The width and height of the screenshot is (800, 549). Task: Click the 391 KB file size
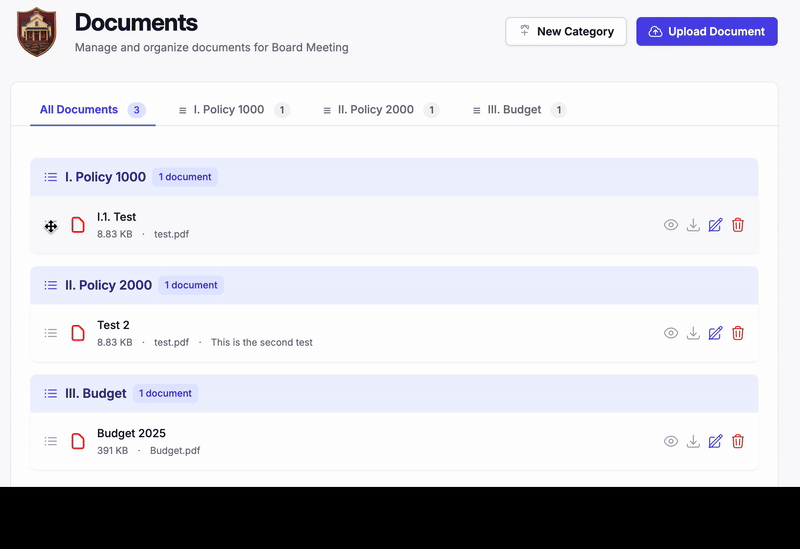click(112, 451)
